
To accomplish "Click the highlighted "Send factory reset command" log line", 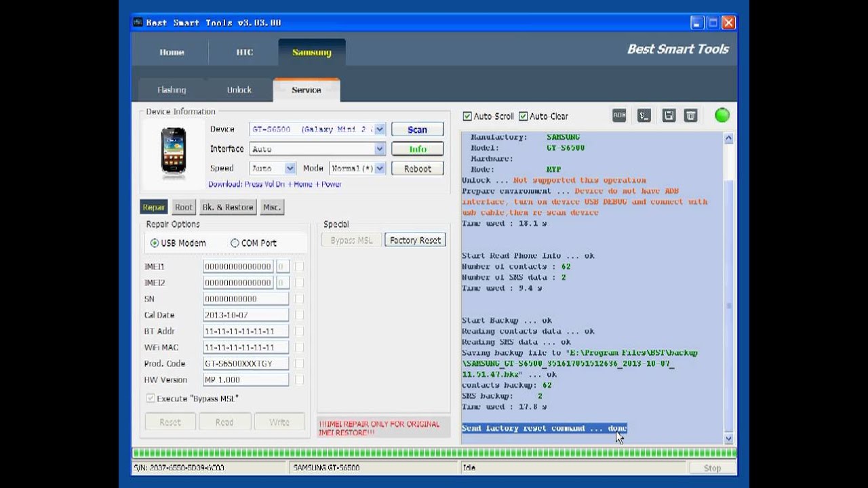I will point(545,428).
